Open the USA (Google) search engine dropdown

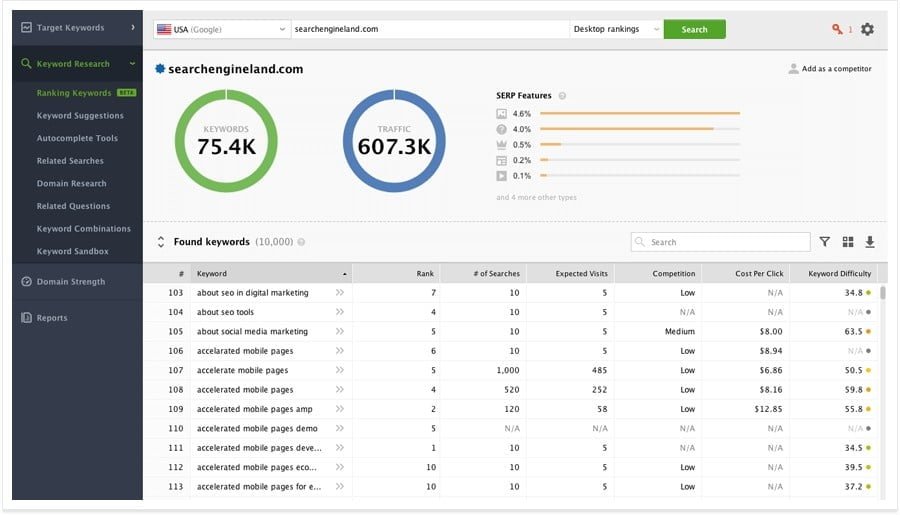222,29
